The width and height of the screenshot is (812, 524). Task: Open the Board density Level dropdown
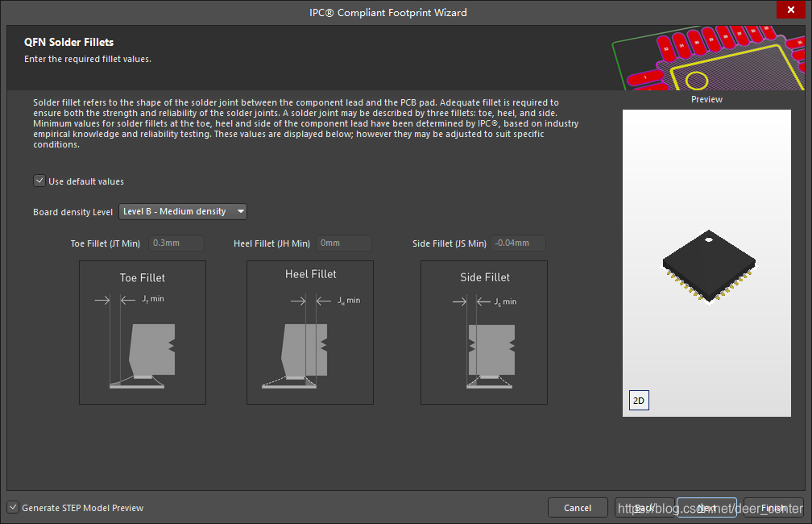tap(182, 212)
